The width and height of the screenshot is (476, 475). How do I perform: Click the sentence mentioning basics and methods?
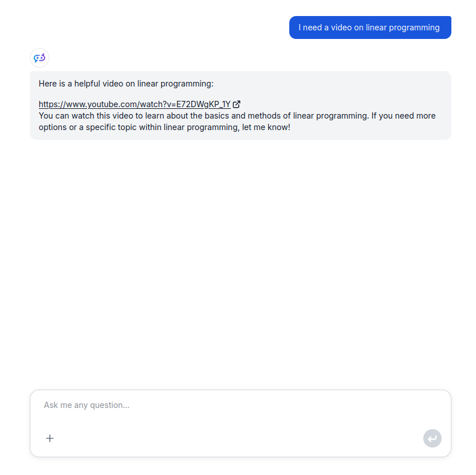(237, 115)
